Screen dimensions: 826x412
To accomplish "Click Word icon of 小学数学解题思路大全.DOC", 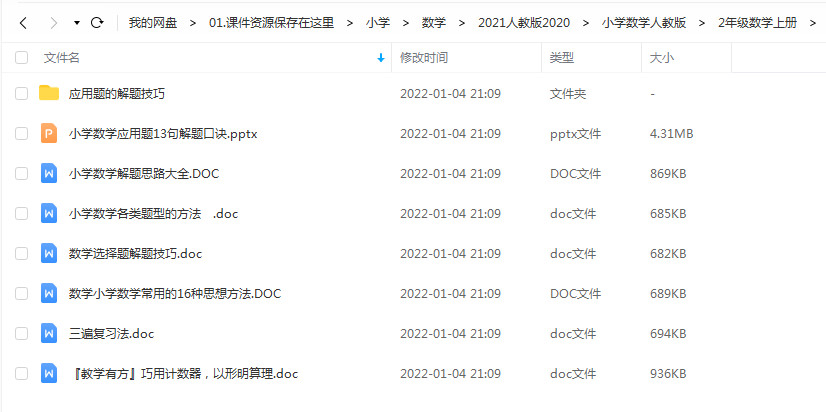I will point(49,174).
